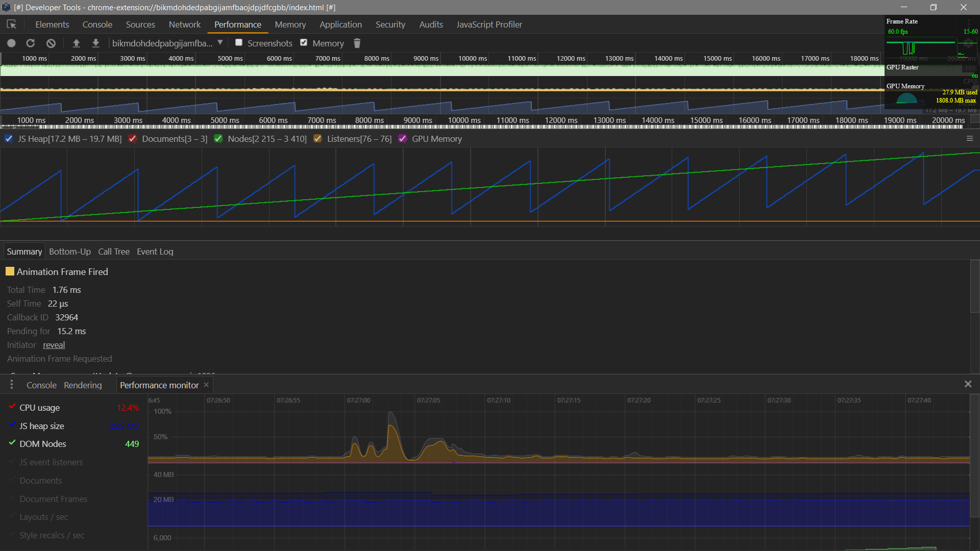Click the GPU Memory overlay readout
Viewport: 980px width, 551px height.
pos(957,96)
